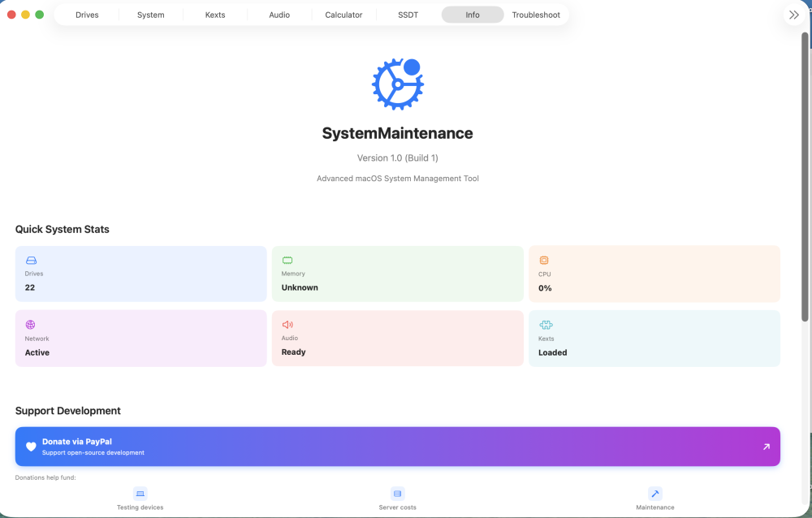This screenshot has height=518, width=812.
Task: Click the Kexts puzzle piece icon
Action: (x=546, y=325)
